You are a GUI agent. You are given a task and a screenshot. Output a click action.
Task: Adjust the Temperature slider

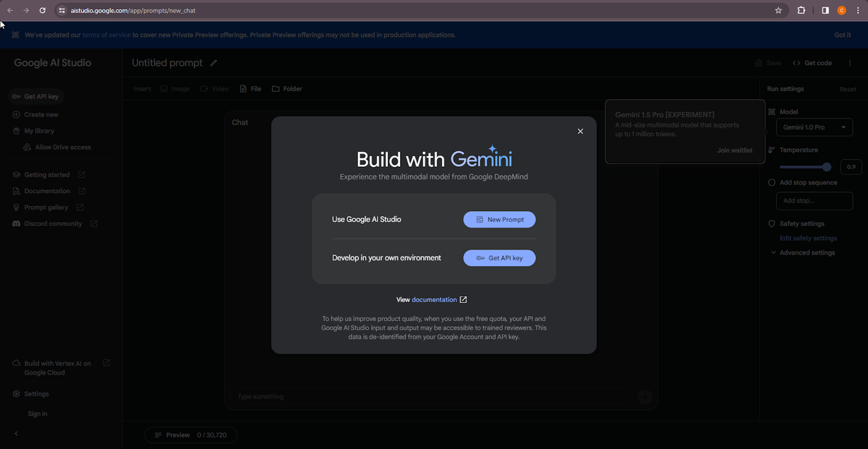tap(806, 167)
